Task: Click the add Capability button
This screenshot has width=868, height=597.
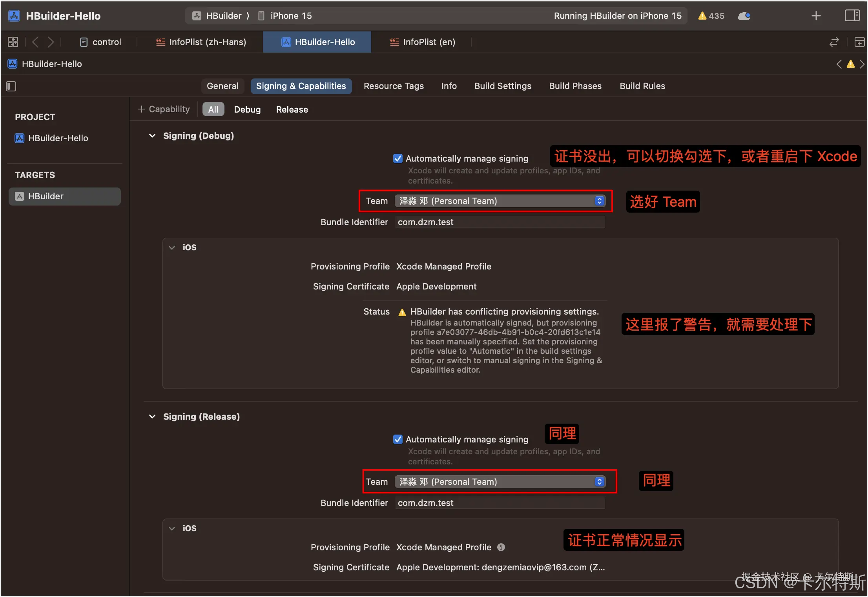Action: (164, 109)
